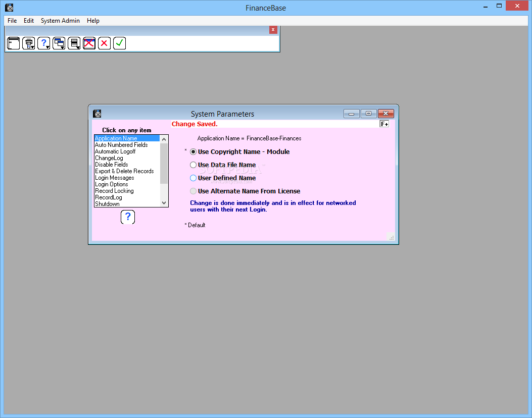Select ChangeLog in the list
This screenshot has height=418, width=532.
click(x=127, y=158)
